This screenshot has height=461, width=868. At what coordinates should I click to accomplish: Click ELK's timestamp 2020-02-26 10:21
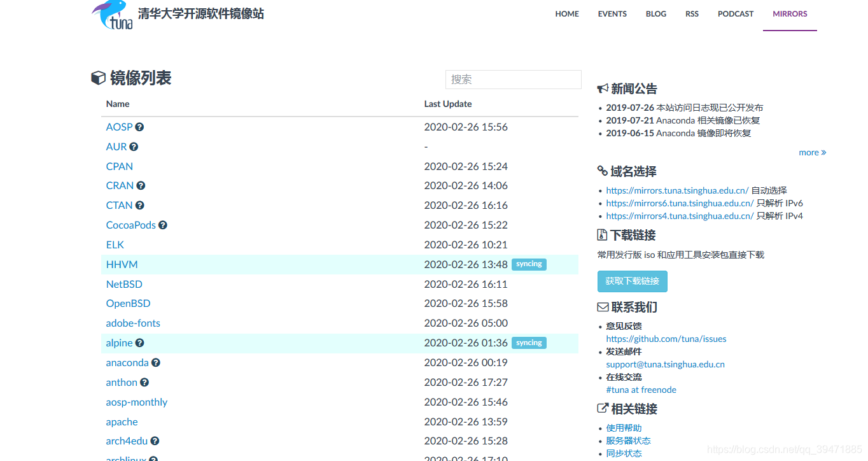(466, 245)
